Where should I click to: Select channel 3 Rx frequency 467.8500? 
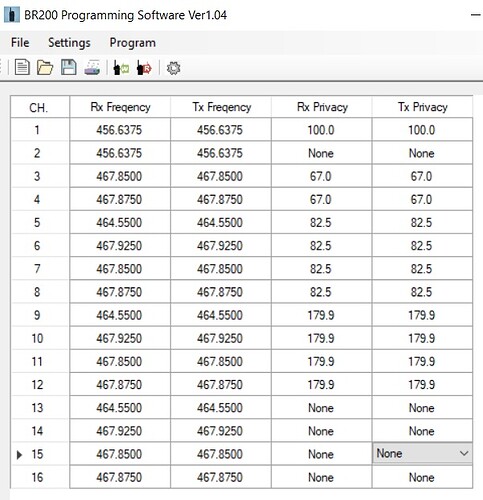(120, 176)
